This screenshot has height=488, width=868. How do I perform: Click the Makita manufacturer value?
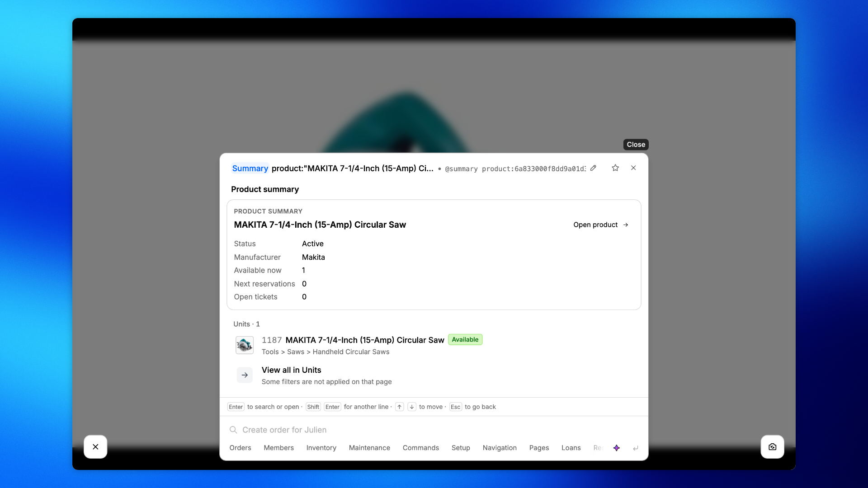pyautogui.click(x=313, y=257)
